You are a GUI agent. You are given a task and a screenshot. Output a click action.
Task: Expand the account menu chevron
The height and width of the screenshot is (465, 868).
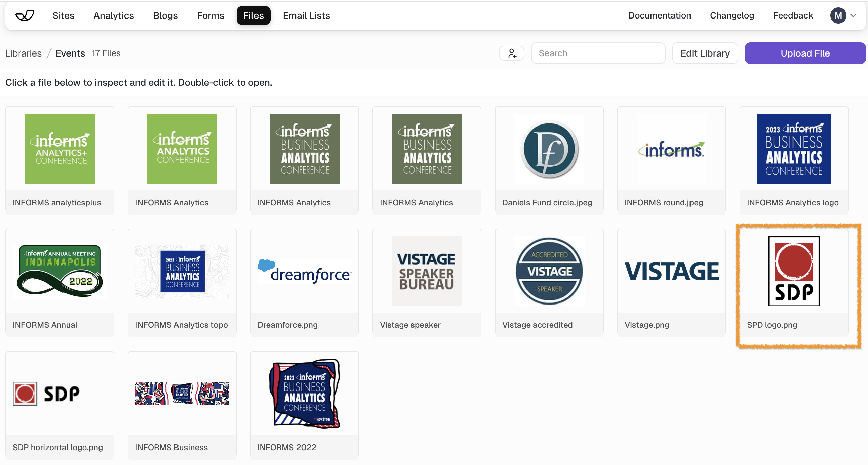(853, 15)
